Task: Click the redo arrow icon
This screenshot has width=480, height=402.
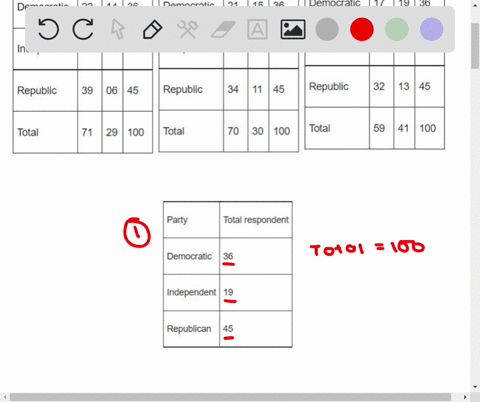Action: click(x=83, y=29)
